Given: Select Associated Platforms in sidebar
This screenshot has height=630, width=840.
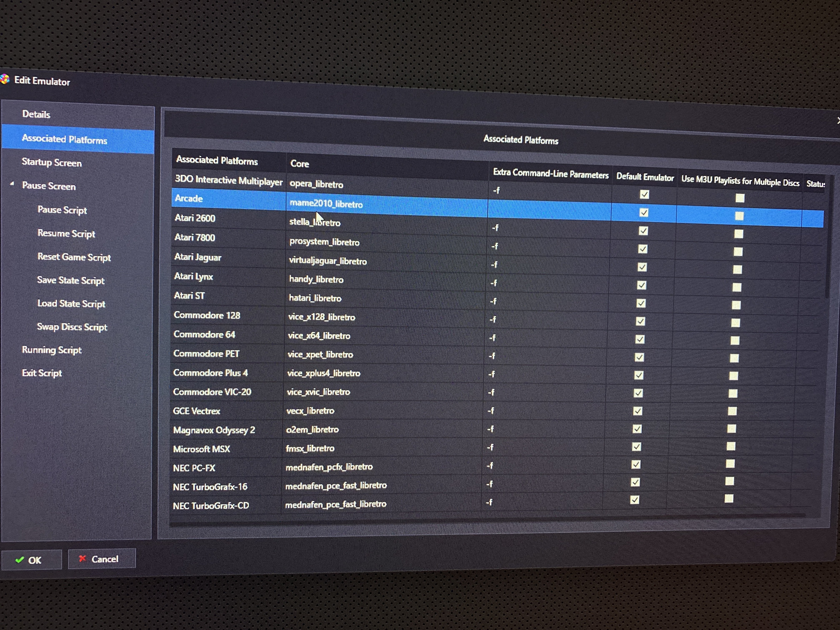Looking at the screenshot, I should click(78, 139).
